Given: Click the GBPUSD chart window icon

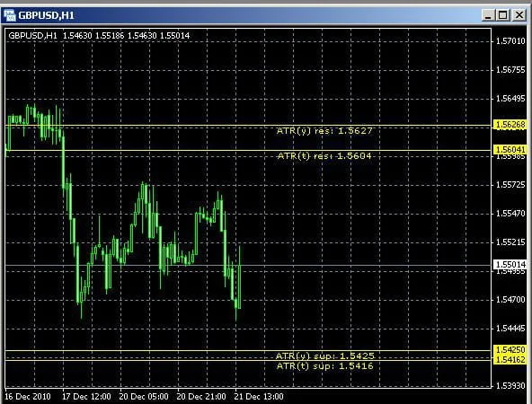Looking at the screenshot, I should (10, 15).
